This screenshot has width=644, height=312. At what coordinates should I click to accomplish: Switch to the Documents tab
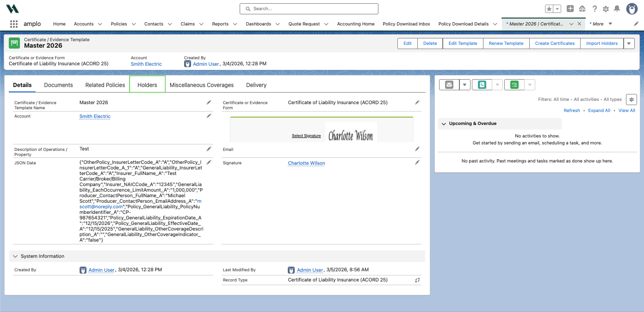(58, 85)
